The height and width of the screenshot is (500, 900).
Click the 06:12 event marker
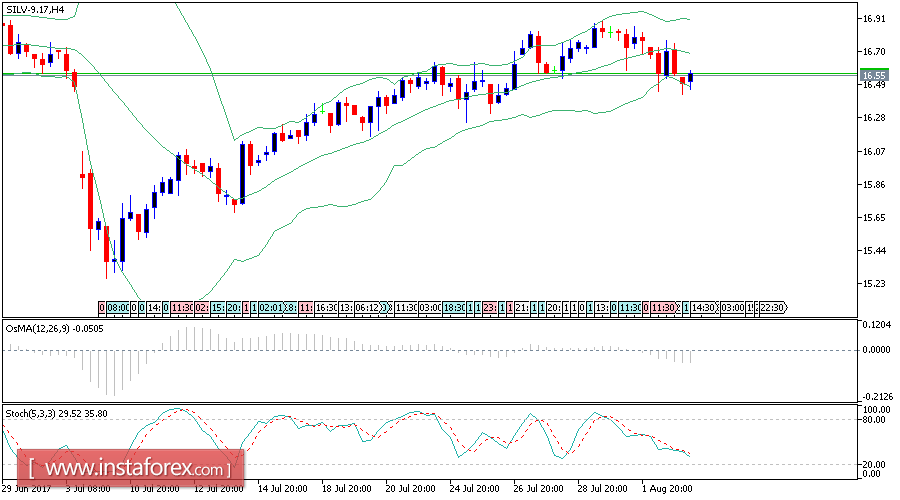click(x=366, y=308)
